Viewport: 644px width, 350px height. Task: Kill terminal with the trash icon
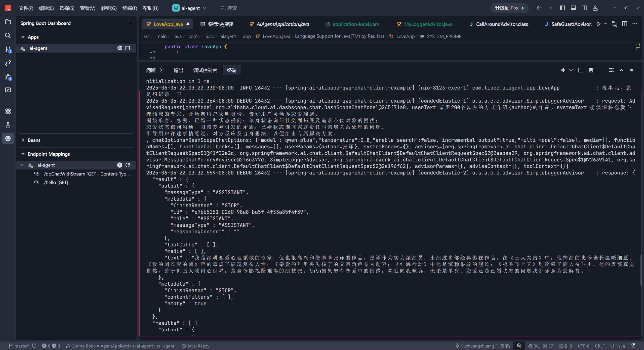(591, 70)
